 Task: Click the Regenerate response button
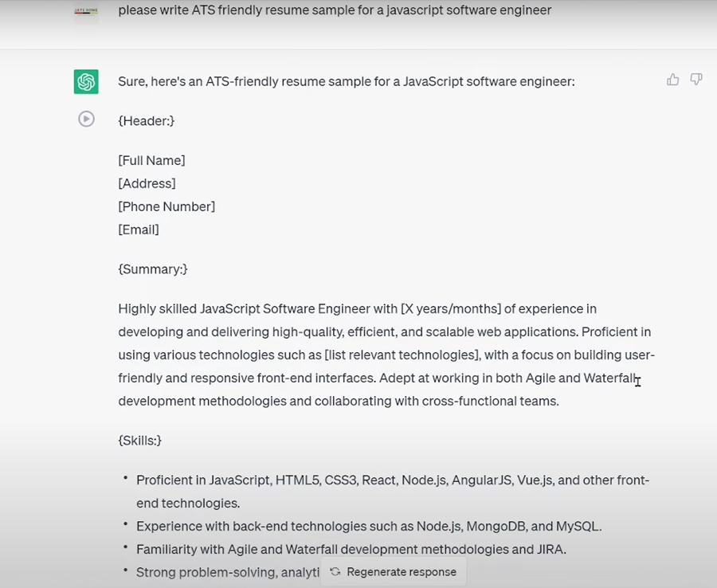pos(394,571)
